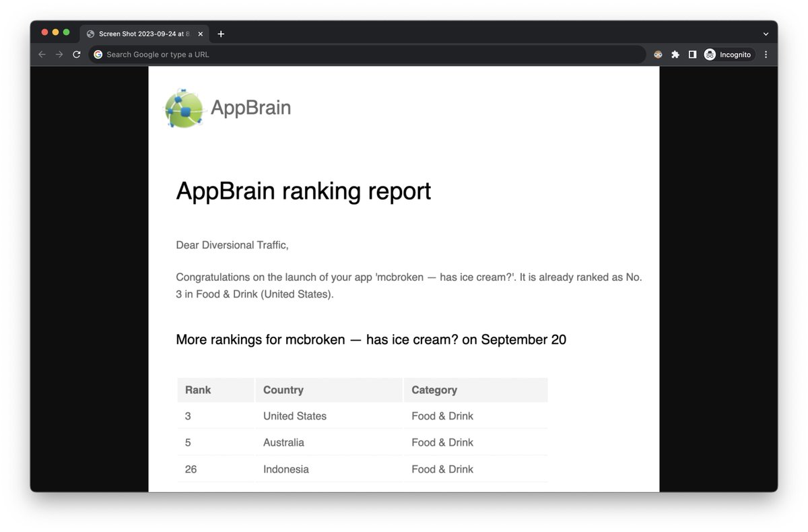The width and height of the screenshot is (808, 532).
Task: Click the Incognito profile button
Action: click(729, 55)
